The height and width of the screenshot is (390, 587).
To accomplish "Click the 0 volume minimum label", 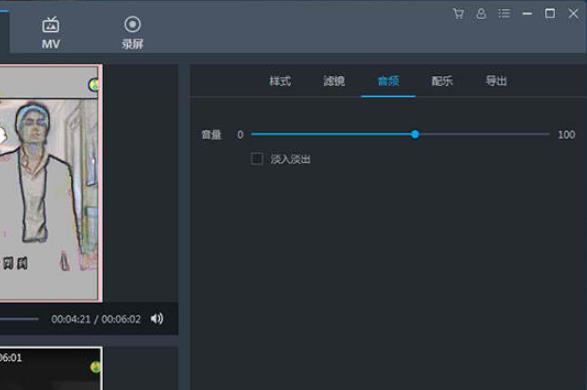I will tap(240, 135).
